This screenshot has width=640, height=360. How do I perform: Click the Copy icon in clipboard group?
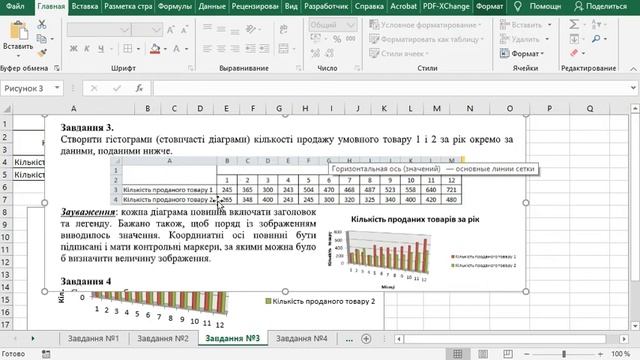point(41,39)
